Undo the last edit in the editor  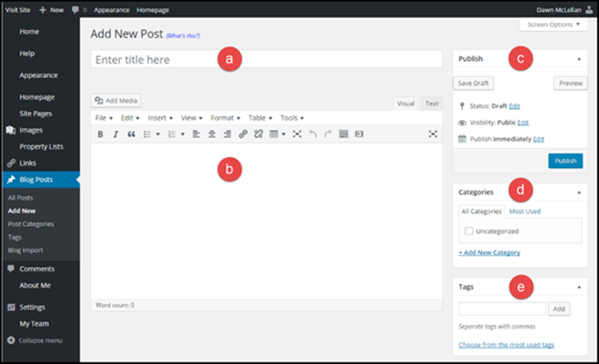pyautogui.click(x=312, y=134)
